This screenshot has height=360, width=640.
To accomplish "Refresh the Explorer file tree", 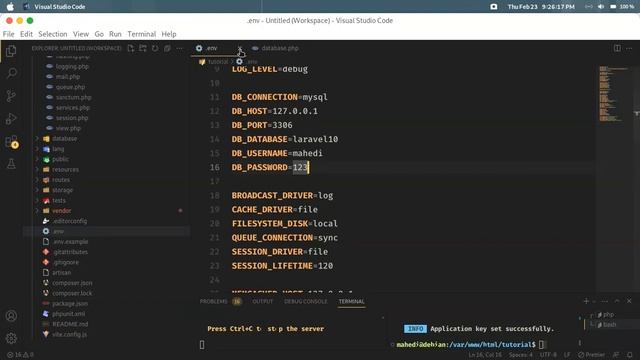I will [x=155, y=48].
